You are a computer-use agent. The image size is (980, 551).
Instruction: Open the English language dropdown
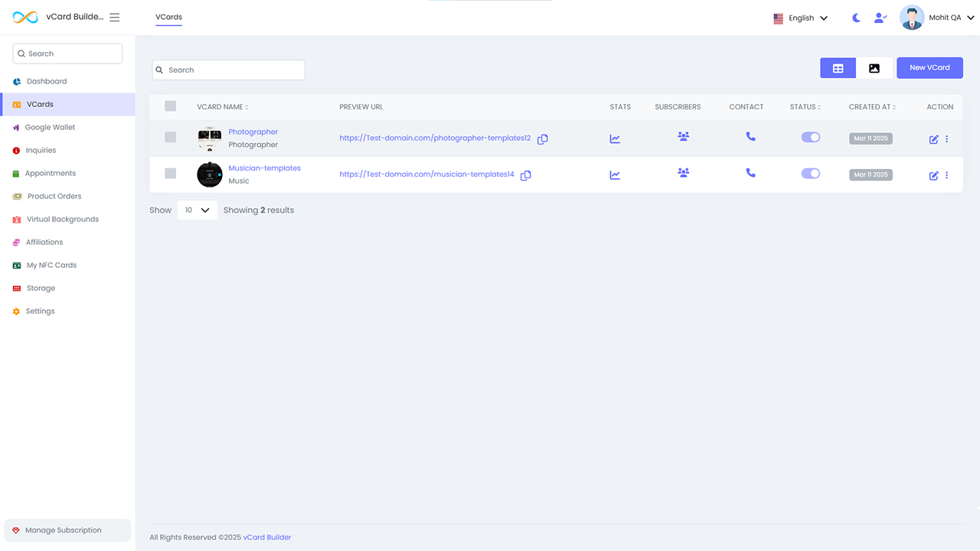coord(800,18)
